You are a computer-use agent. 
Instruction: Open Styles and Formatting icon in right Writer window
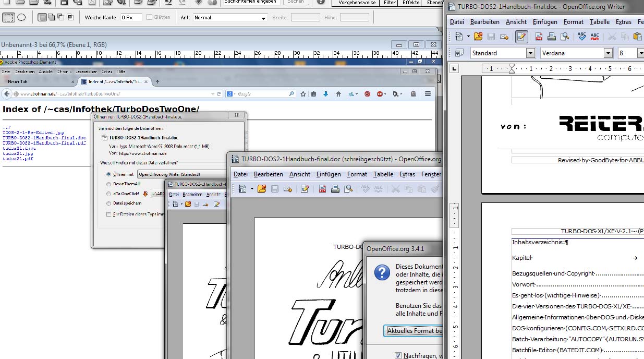(459, 53)
